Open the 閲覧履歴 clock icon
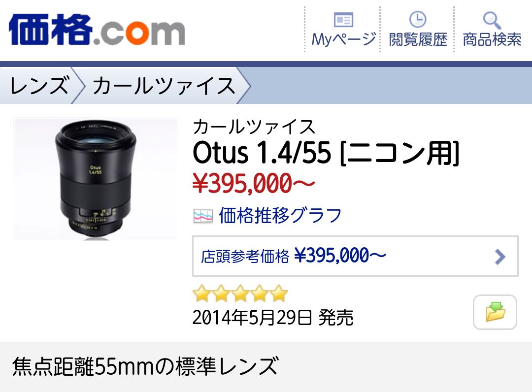This screenshot has width=532, height=392. (417, 19)
